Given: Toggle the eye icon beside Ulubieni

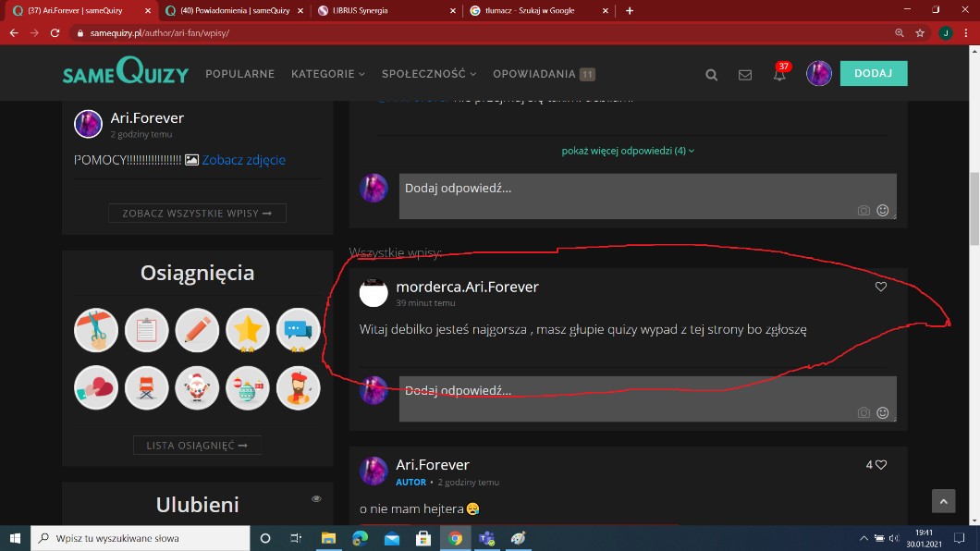Looking at the screenshot, I should coord(316,499).
